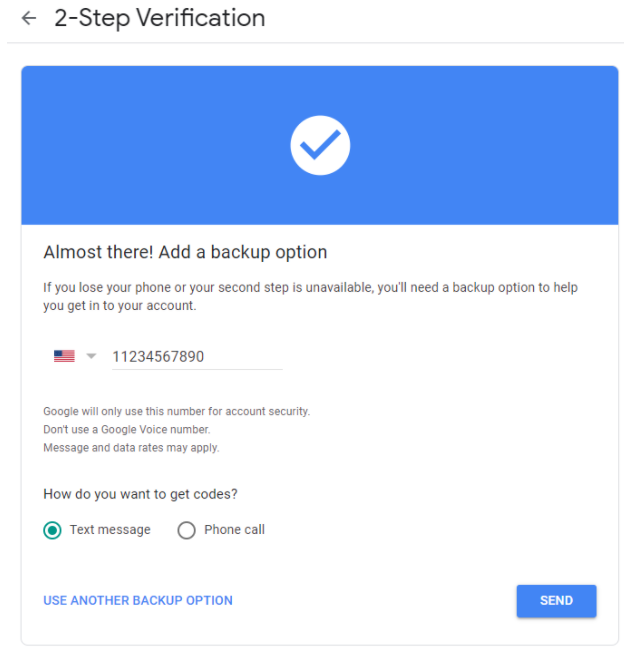
Task: Click "How do you want to get codes?"
Action: (140, 494)
